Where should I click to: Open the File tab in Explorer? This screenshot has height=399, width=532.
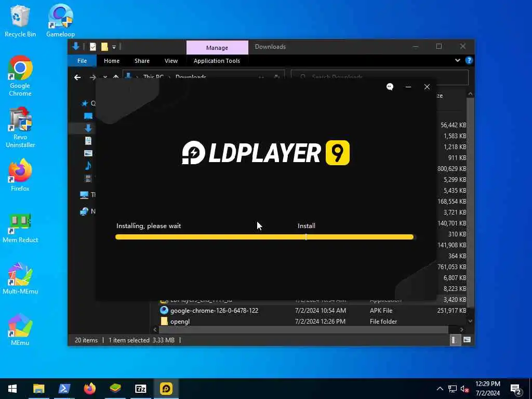pyautogui.click(x=82, y=61)
